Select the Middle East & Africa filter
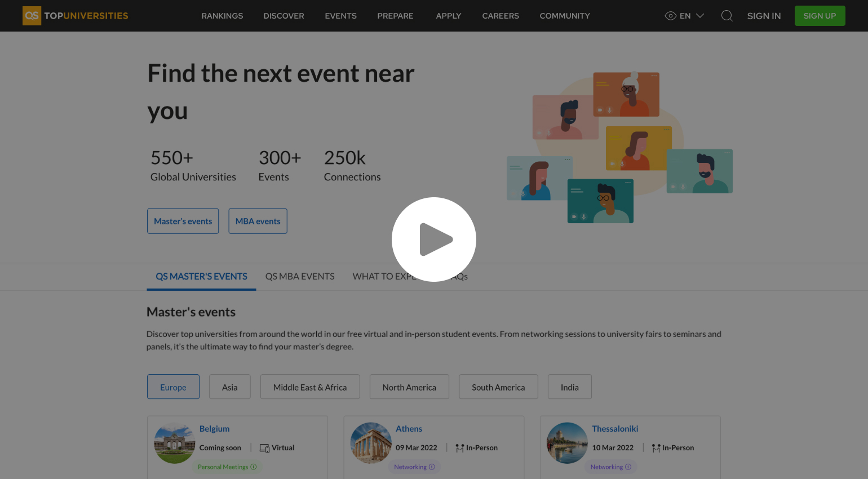The image size is (868, 479). (309, 387)
